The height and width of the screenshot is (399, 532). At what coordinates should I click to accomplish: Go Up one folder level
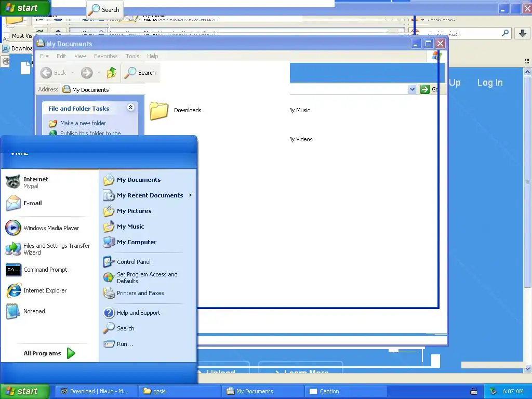pos(112,73)
